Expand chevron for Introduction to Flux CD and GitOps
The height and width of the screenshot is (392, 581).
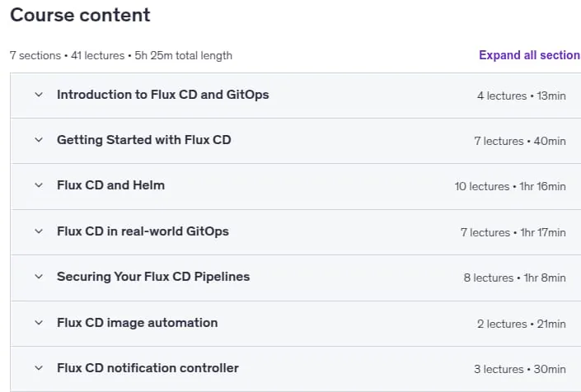point(39,95)
